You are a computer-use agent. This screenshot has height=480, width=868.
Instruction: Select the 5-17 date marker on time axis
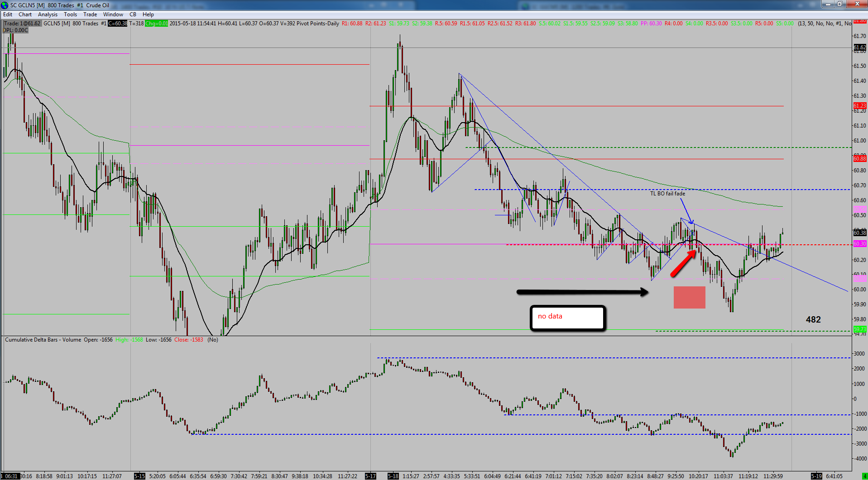click(x=370, y=476)
